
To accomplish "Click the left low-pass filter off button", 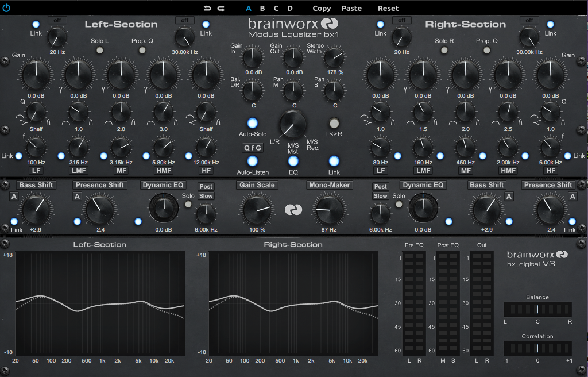I will coord(185,20).
